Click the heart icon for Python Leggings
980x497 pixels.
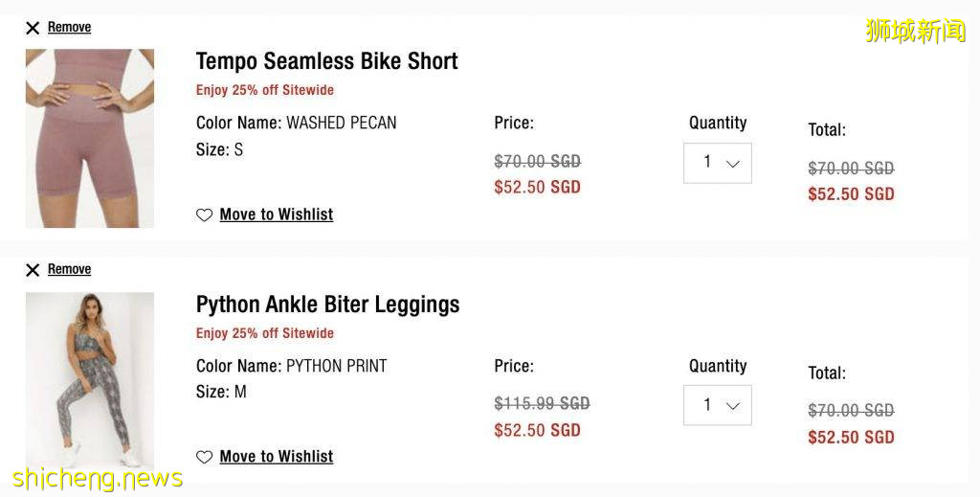pos(204,458)
